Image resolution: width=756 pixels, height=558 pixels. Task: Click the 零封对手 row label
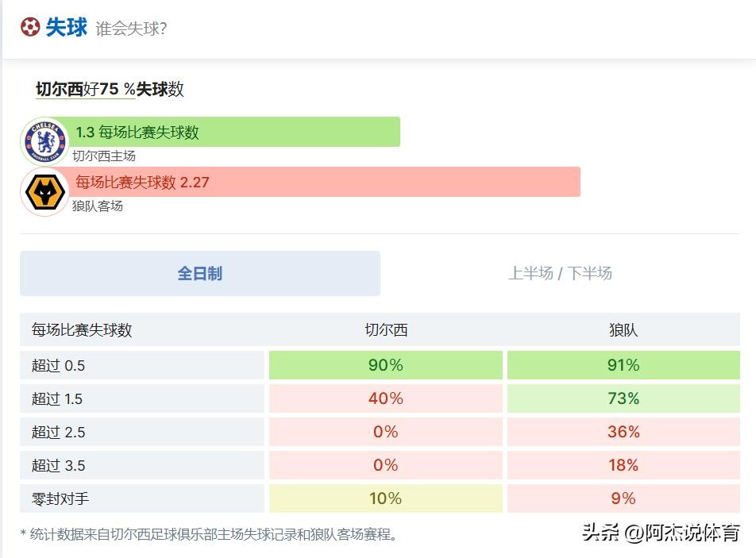click(x=60, y=498)
